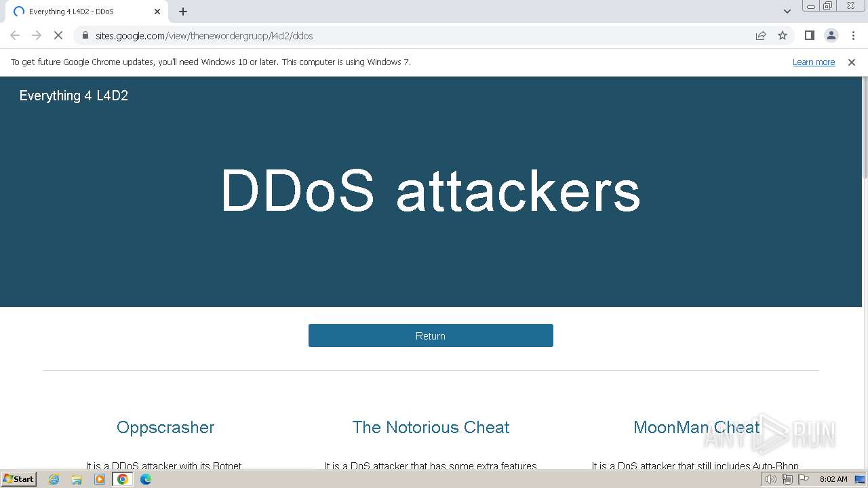The height and width of the screenshot is (488, 868).
Task: Click the browser back arrow
Action: tap(15, 35)
